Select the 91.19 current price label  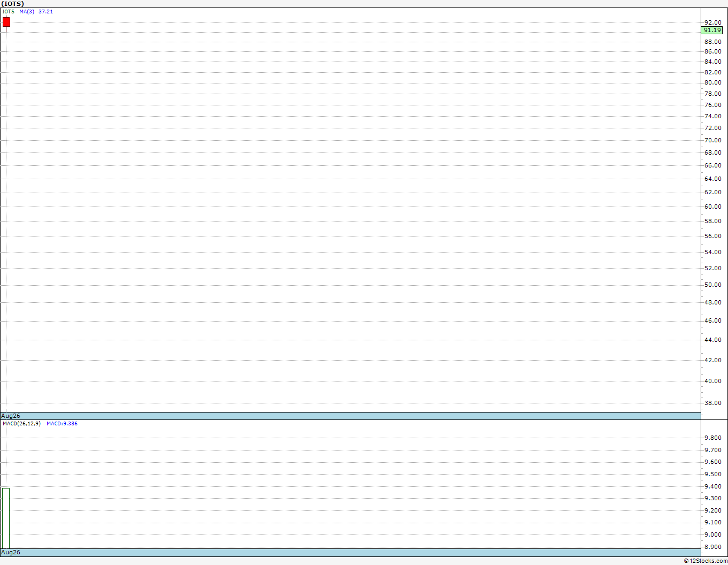click(712, 30)
